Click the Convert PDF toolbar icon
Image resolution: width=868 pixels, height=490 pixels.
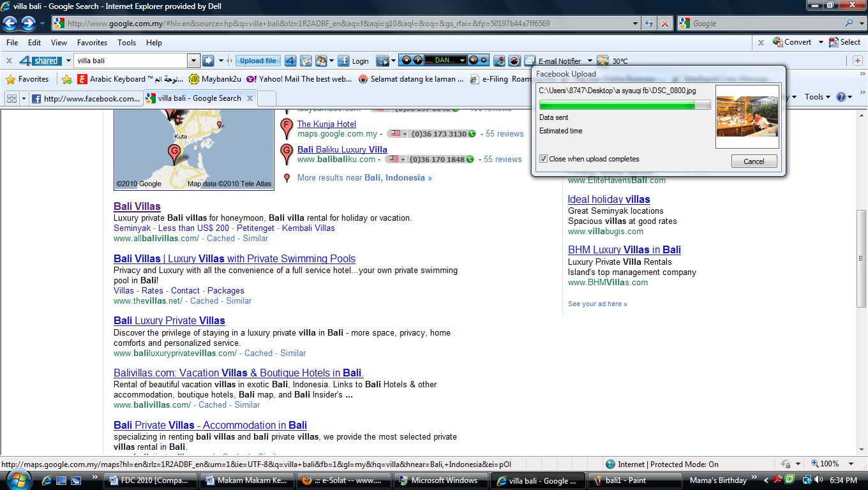pos(791,42)
